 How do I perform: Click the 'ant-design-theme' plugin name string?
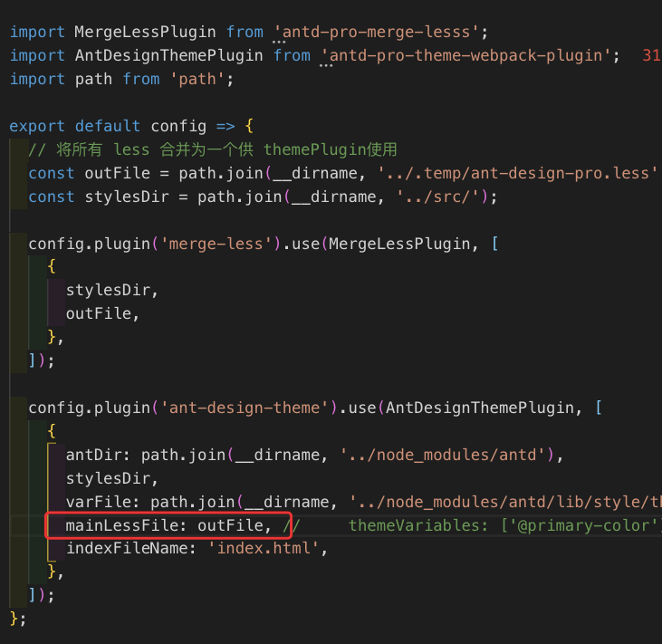(245, 408)
